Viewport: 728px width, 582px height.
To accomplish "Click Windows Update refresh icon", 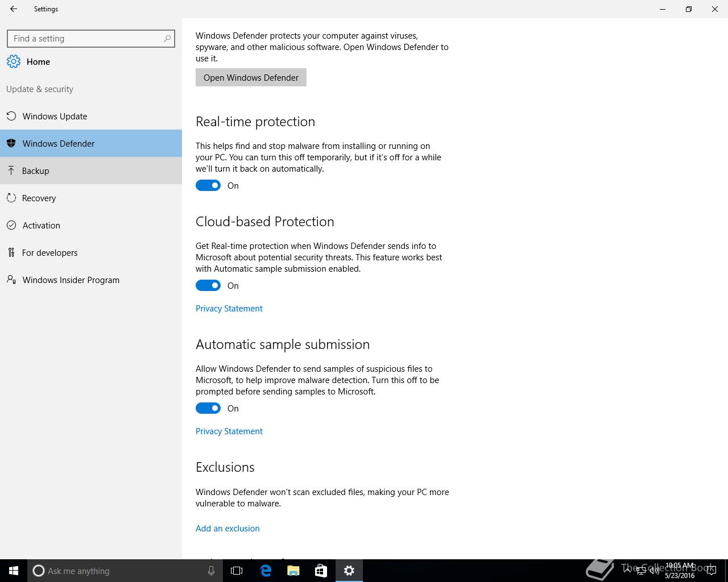I will [11, 116].
